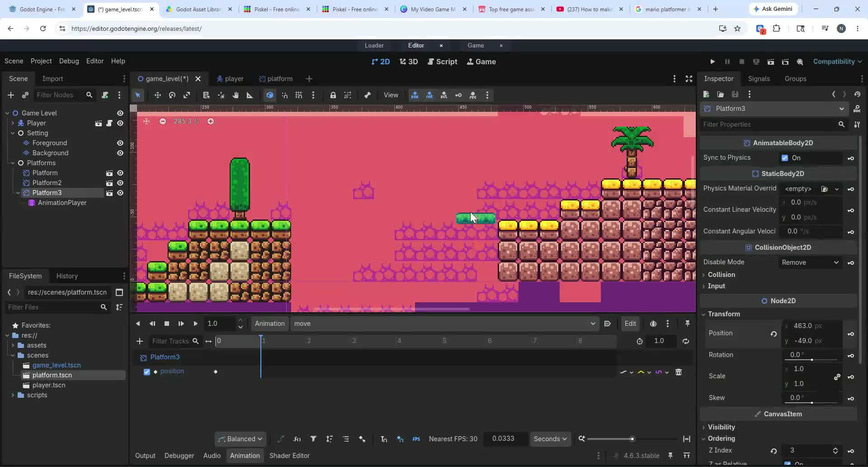Reset Position property with revert arrow
The width and height of the screenshot is (868, 467).
point(774,334)
